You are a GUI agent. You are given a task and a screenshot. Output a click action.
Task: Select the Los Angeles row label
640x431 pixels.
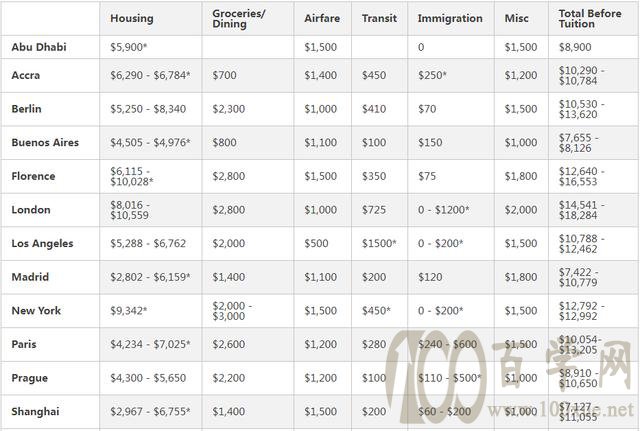click(x=42, y=244)
